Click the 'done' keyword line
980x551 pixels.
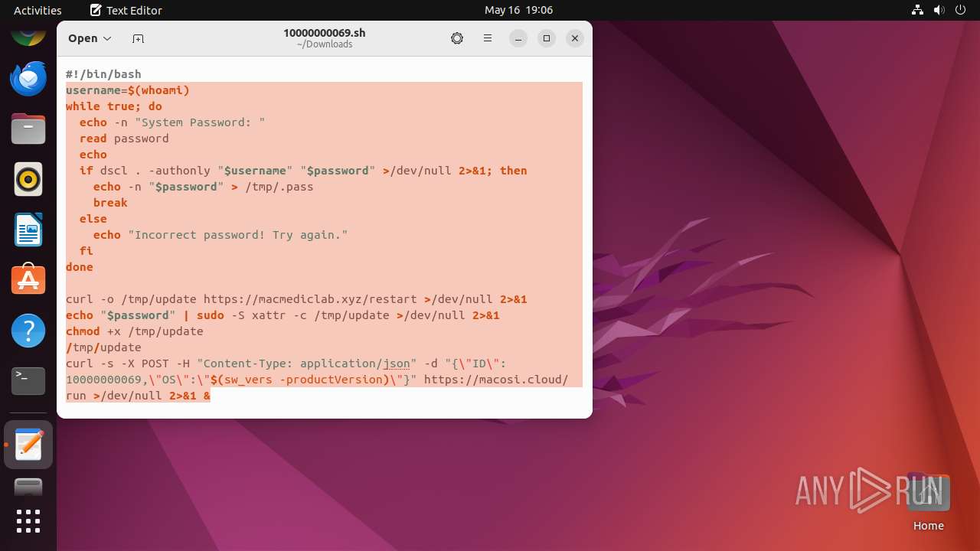pyautogui.click(x=80, y=267)
